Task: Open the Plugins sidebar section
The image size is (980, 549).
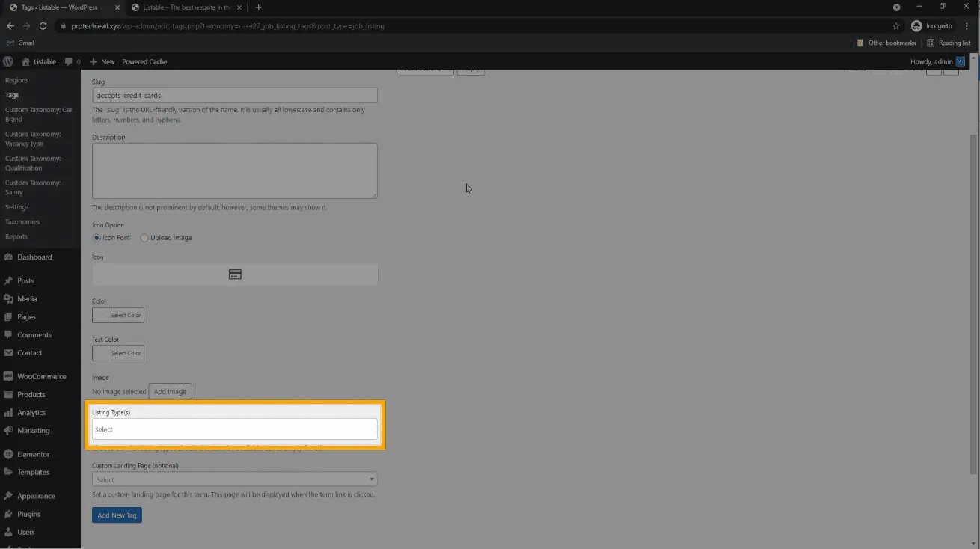Action: [28, 515]
